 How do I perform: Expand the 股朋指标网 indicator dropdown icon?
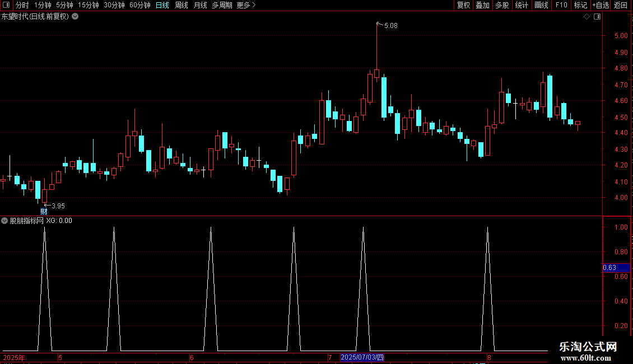tap(4, 221)
